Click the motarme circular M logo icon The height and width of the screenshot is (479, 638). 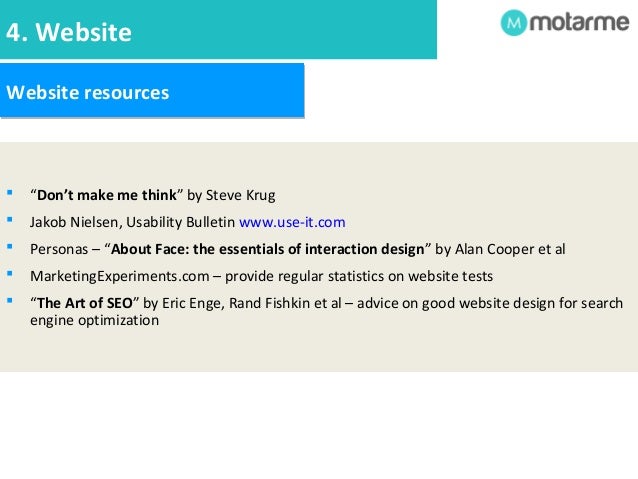(x=513, y=23)
